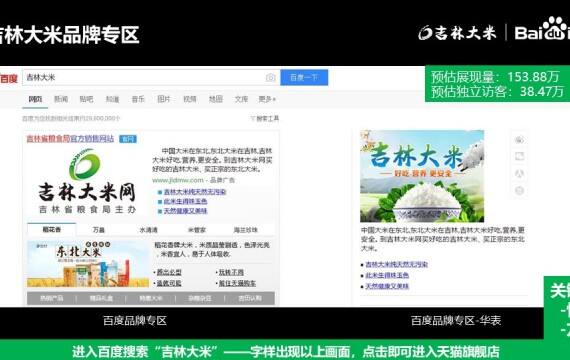Click the large 吉林大米 rice bowl banner

point(422,176)
